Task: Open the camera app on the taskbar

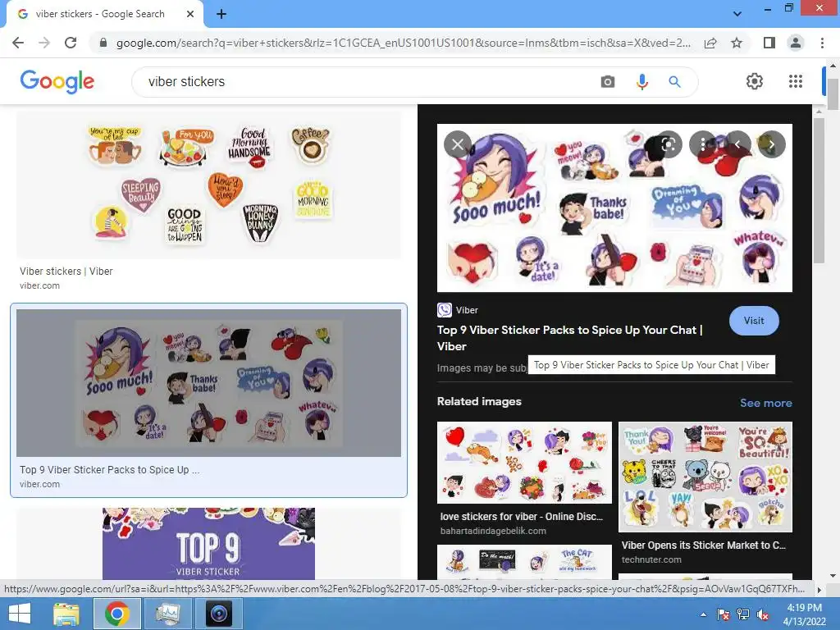Action: 218,614
